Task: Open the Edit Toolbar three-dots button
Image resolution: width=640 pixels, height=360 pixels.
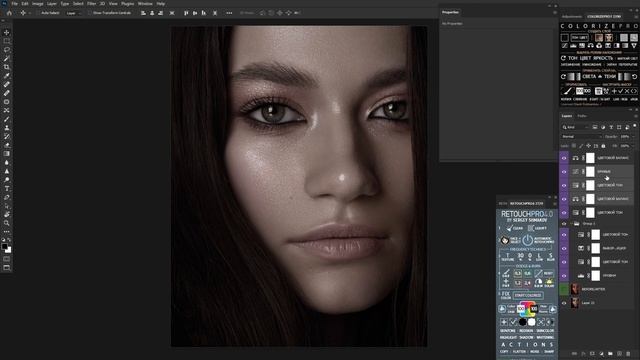Action: pyautogui.click(x=7, y=231)
